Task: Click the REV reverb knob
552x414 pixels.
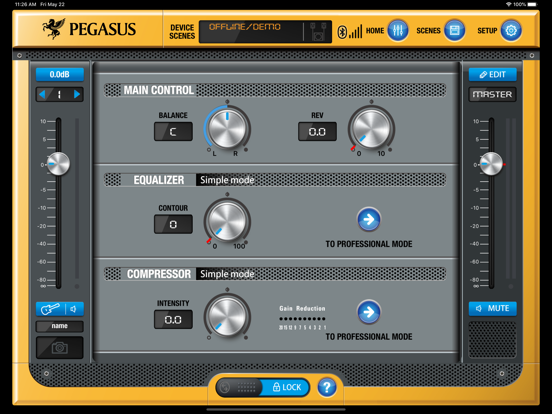Action: click(371, 128)
